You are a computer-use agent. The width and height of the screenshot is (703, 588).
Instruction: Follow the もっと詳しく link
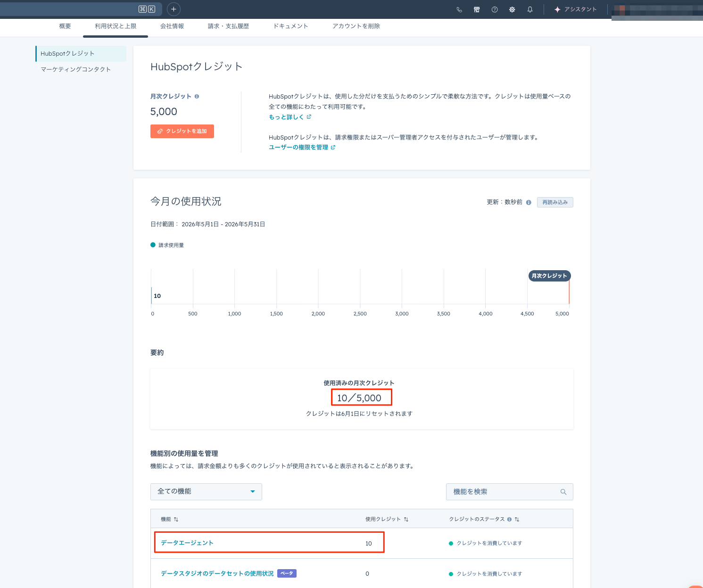[x=290, y=117]
